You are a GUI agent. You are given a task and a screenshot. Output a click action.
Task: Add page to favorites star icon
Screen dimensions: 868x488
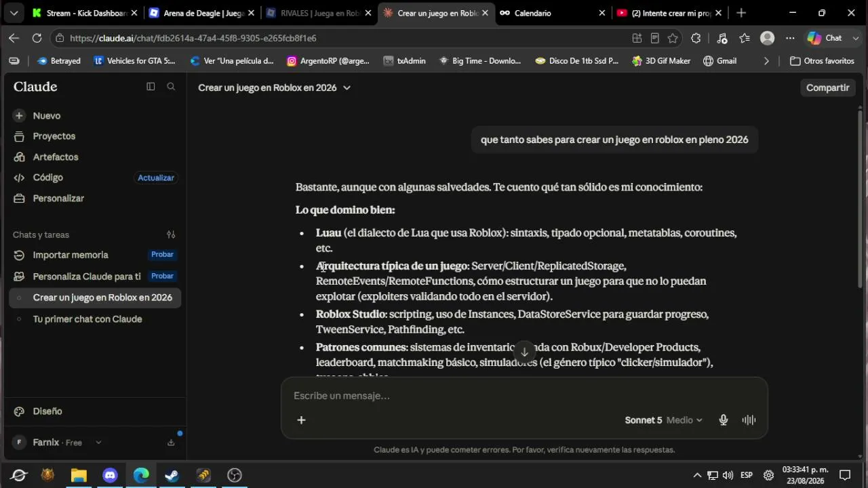[672, 38]
